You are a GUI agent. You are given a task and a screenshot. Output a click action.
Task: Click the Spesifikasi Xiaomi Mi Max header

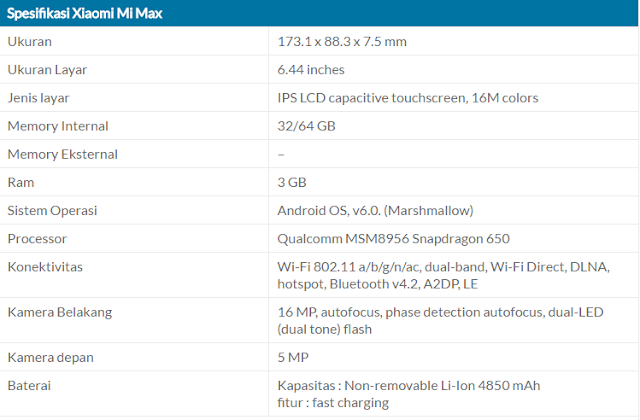[x=85, y=13]
